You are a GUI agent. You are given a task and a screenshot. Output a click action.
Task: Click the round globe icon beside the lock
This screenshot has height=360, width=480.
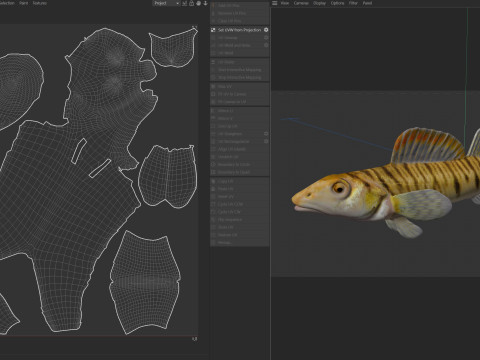[198, 3]
